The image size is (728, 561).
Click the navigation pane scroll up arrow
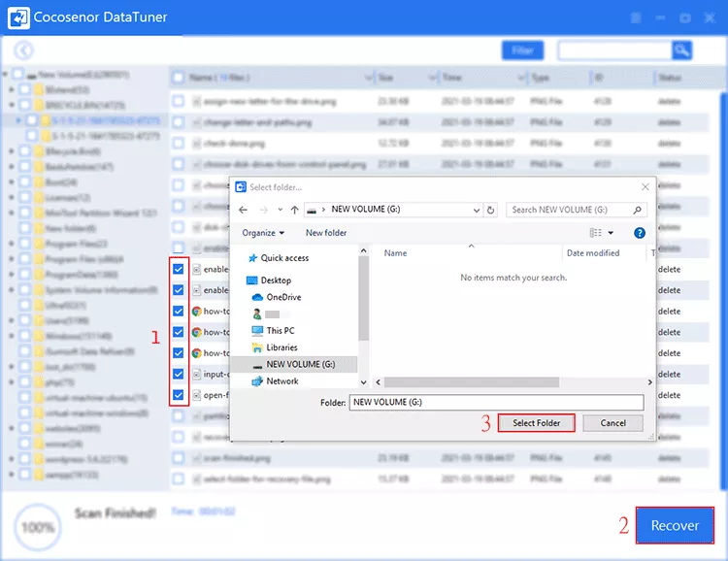(364, 250)
